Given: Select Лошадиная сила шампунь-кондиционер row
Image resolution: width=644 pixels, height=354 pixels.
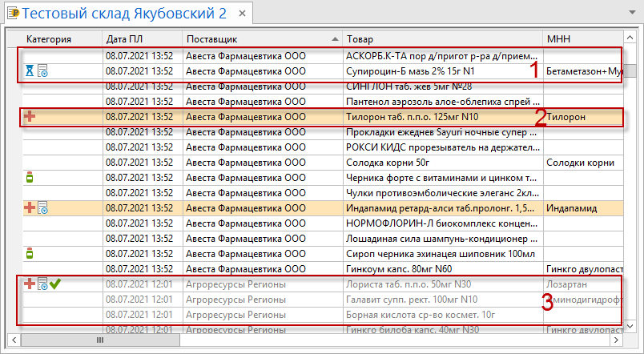Looking at the screenshot, I should pos(324,238).
